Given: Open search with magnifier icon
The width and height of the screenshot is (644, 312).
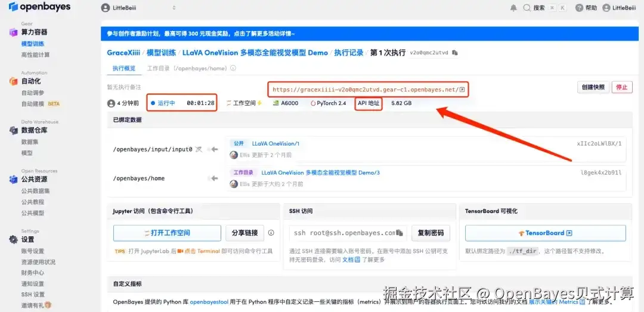Looking at the screenshot, I should (x=527, y=8).
